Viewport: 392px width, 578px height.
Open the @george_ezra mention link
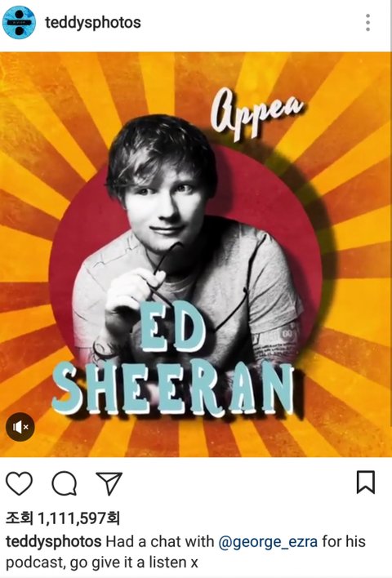pyautogui.click(x=268, y=541)
